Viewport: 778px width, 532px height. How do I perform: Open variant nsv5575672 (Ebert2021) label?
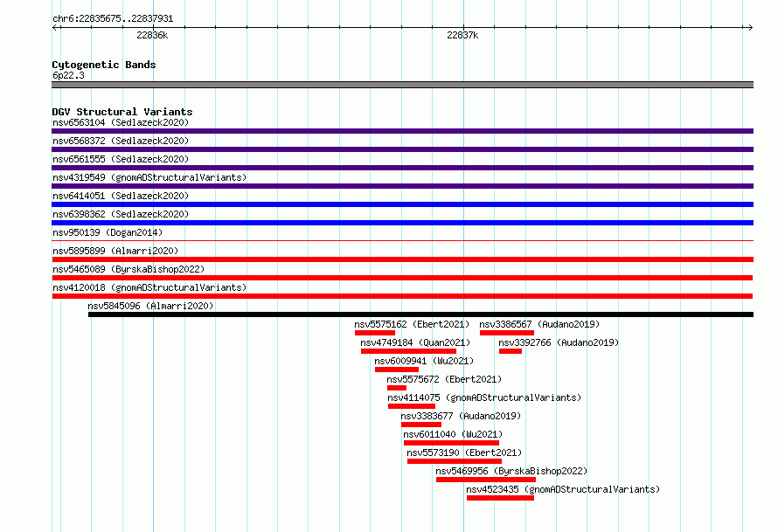coord(444,379)
